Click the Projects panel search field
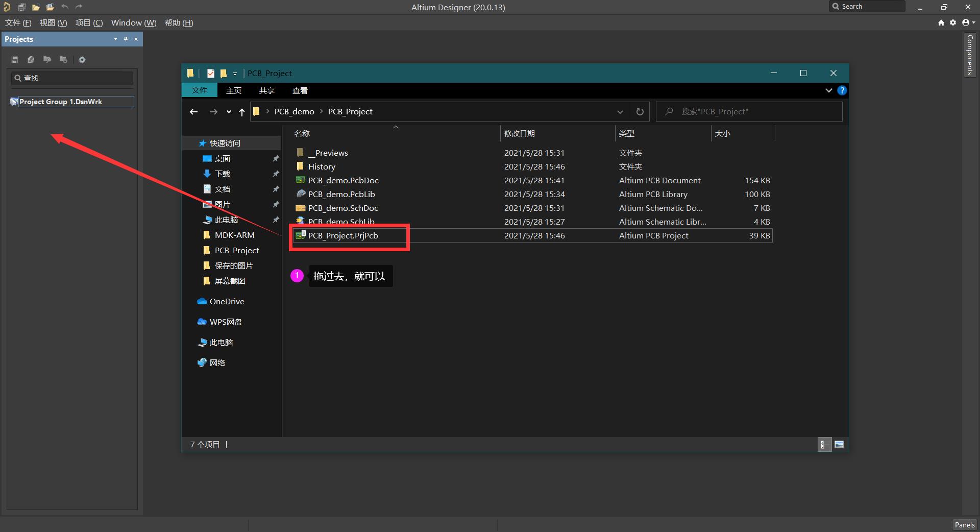This screenshot has width=980, height=532. pyautogui.click(x=72, y=78)
